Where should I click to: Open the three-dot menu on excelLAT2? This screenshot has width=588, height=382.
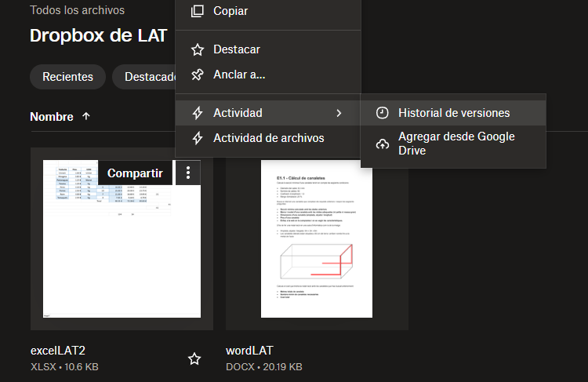pos(187,173)
